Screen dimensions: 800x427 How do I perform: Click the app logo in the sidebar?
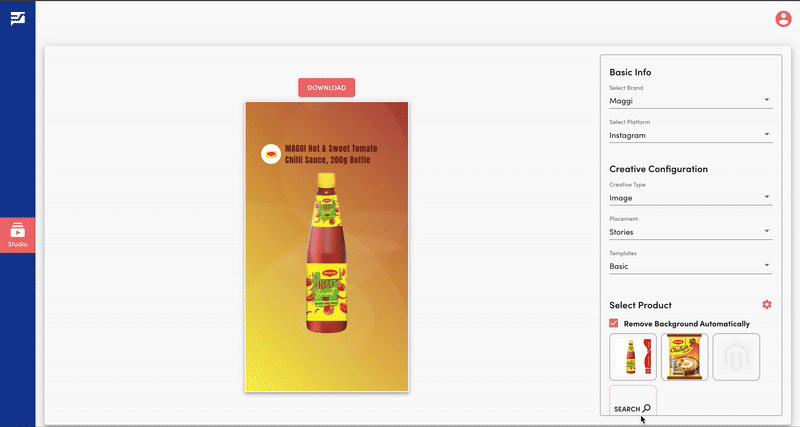[17, 18]
